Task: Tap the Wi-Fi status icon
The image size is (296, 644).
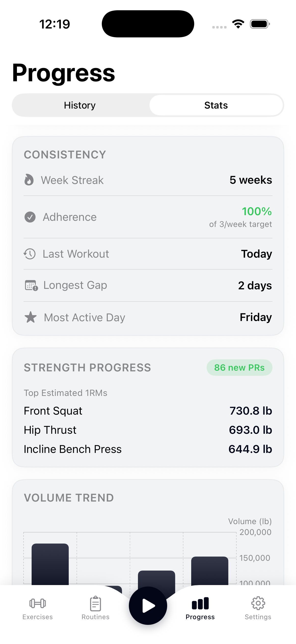Action: 238,24
